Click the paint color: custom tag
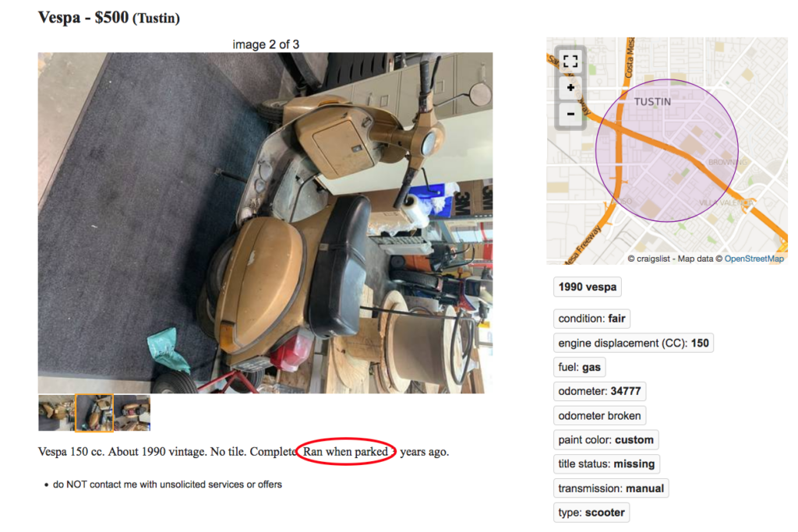The width and height of the screenshot is (798, 532). (x=606, y=439)
